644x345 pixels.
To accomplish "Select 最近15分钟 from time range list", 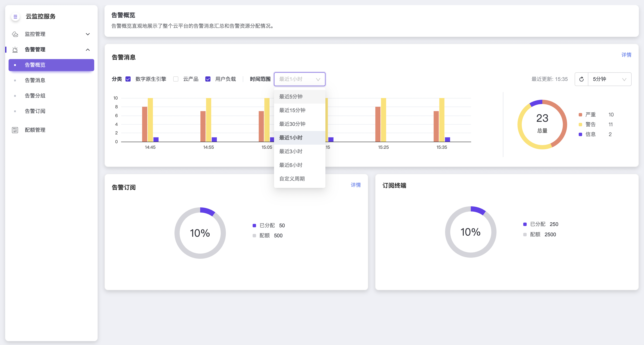I will click(x=292, y=110).
